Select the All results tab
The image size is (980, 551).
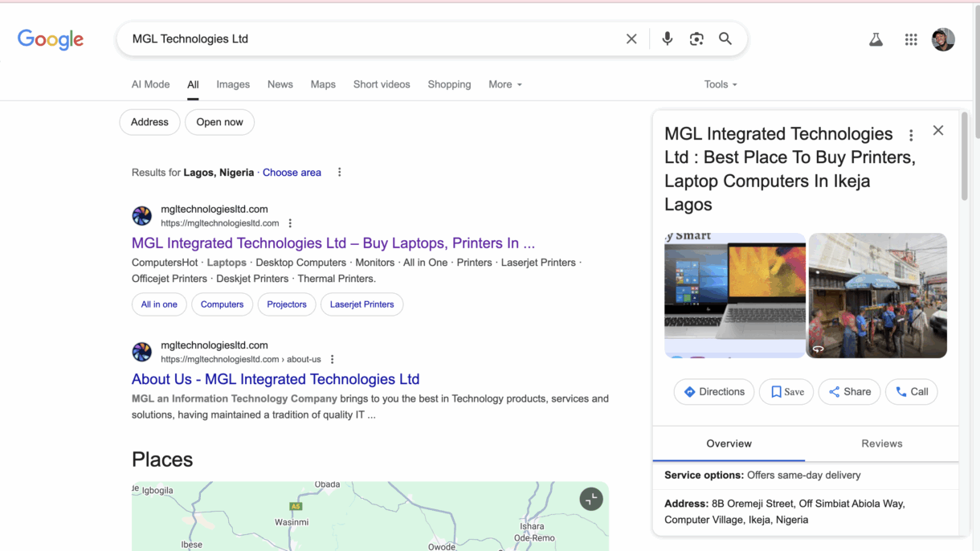[193, 84]
